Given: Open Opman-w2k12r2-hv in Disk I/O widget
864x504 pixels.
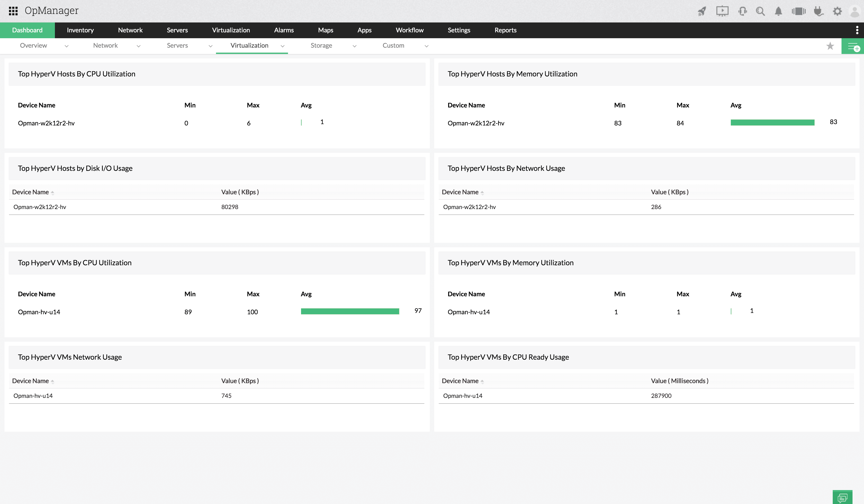Looking at the screenshot, I should pyautogui.click(x=40, y=207).
